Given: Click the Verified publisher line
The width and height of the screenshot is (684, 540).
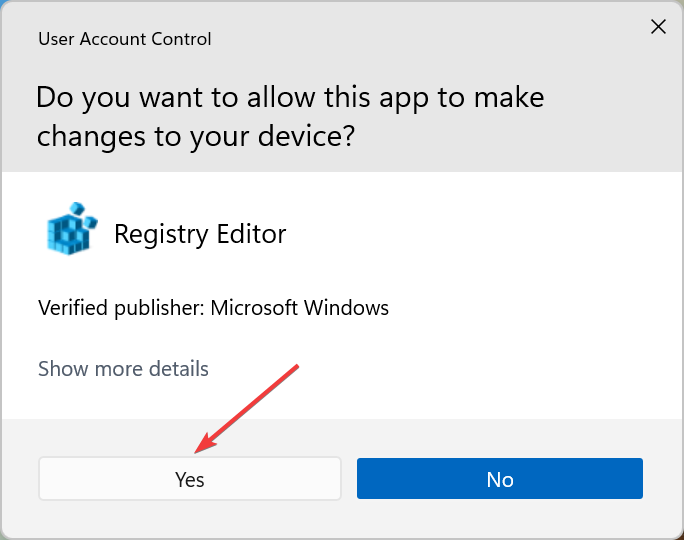Looking at the screenshot, I should (x=213, y=308).
